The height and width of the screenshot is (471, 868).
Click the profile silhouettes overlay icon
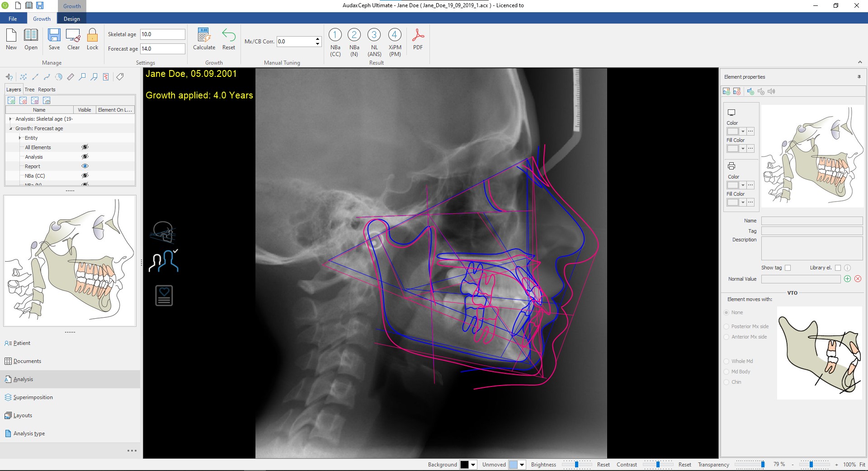pos(164,261)
